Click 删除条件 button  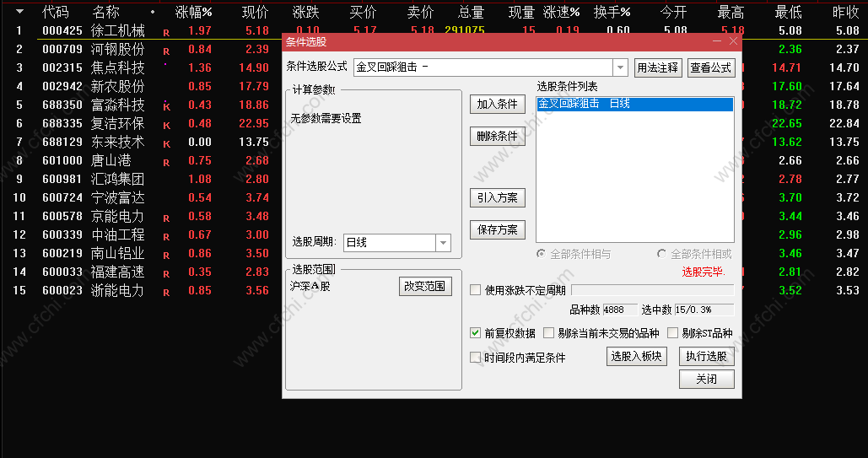point(497,137)
